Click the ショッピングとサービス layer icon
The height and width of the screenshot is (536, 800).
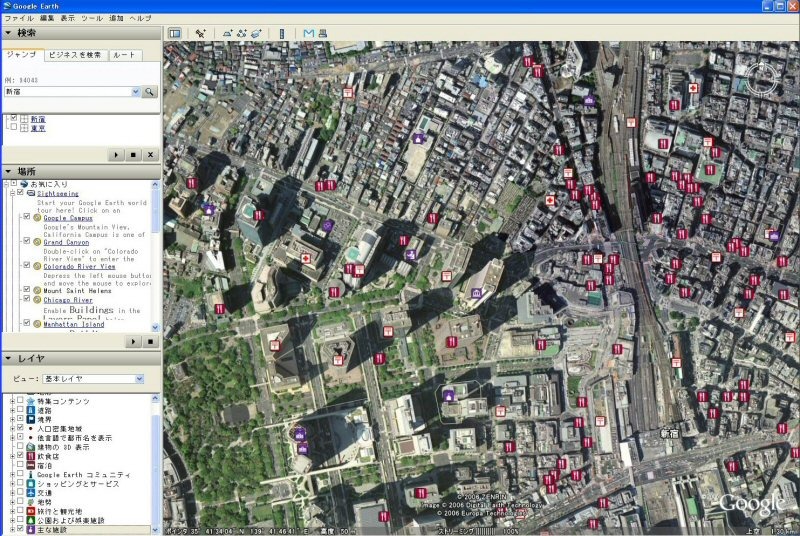31,483
